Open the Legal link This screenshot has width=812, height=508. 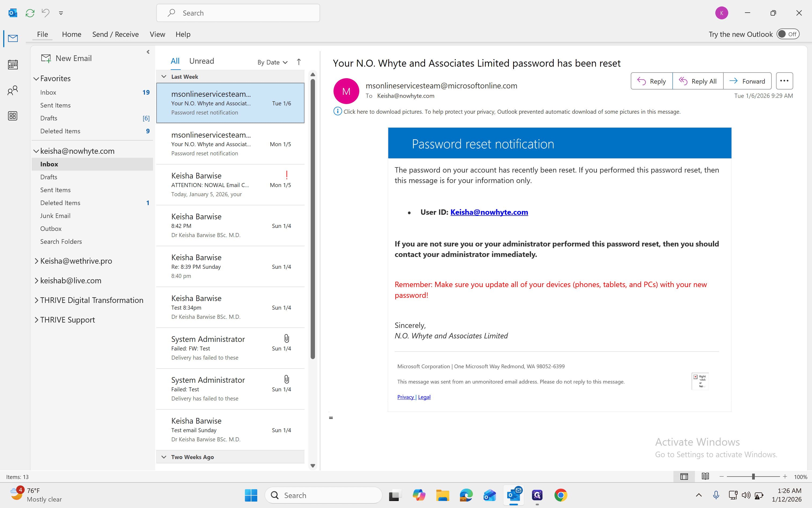point(424,397)
